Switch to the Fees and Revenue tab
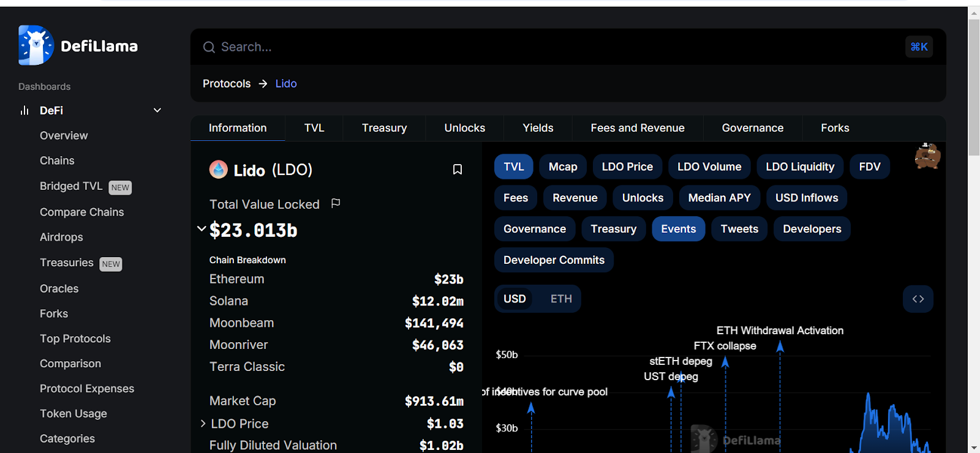Viewport: 980px width, 453px height. [x=637, y=128]
